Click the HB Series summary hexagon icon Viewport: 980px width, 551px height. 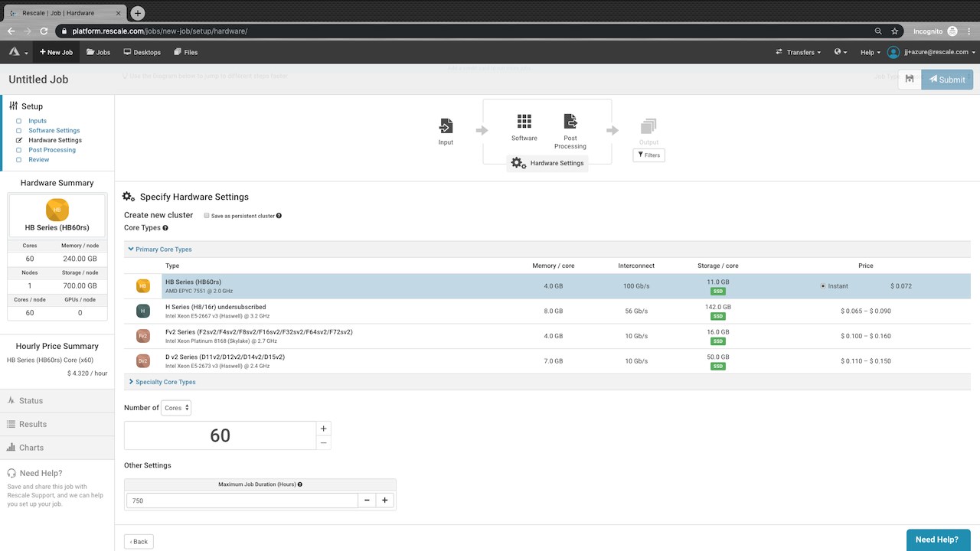(x=57, y=209)
